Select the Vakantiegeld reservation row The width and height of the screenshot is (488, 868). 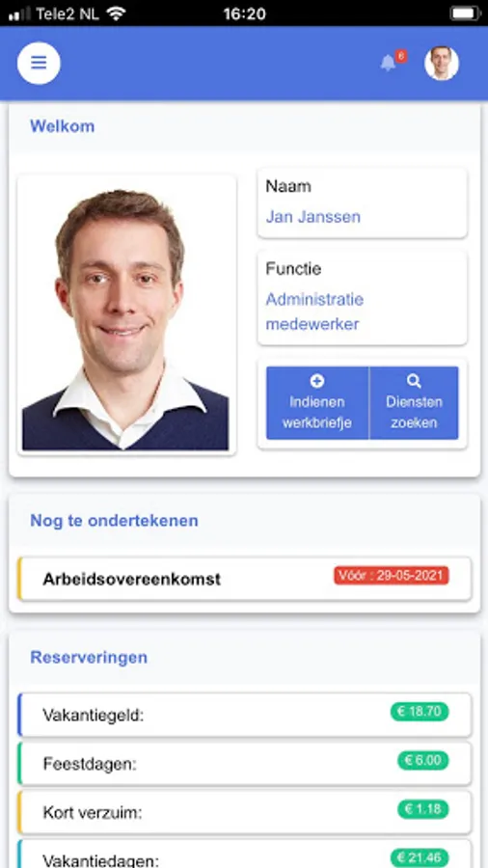tap(245, 716)
